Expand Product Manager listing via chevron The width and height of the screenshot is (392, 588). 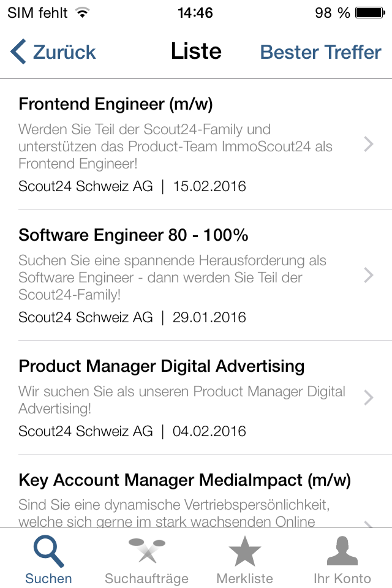[x=368, y=398]
